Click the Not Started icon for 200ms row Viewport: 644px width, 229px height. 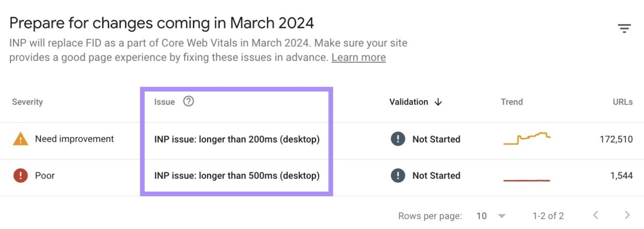[x=398, y=139]
